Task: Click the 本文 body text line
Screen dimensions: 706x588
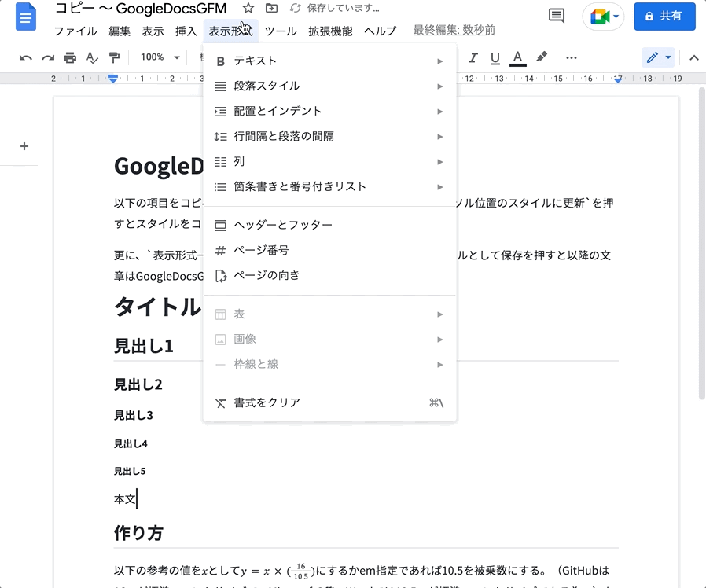Action: (125, 499)
